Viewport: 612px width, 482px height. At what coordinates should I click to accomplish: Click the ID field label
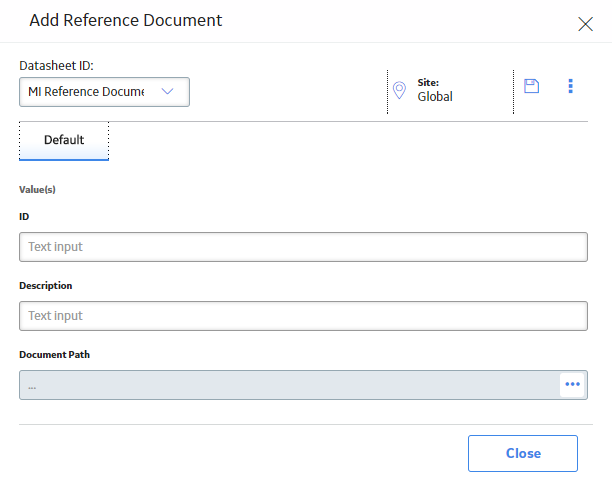[x=24, y=217]
